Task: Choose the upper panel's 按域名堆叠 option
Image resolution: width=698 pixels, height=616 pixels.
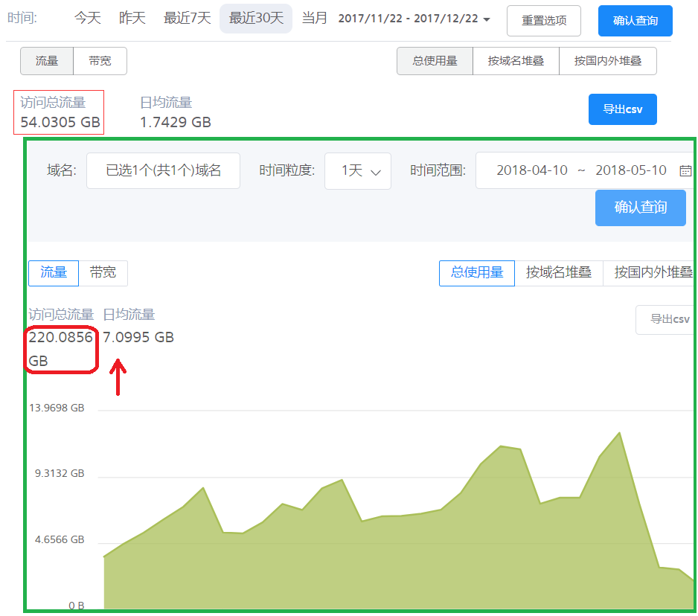Action: 516,61
